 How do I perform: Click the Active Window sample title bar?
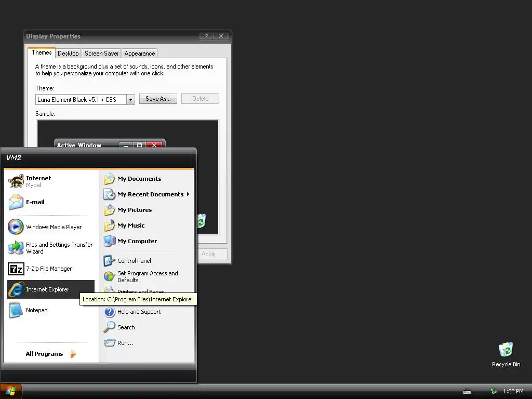(110, 144)
